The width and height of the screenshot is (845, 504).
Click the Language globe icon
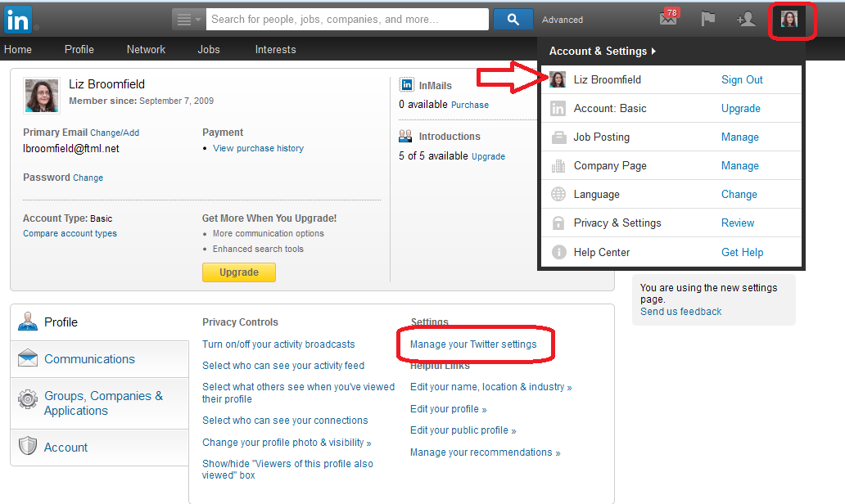point(558,195)
